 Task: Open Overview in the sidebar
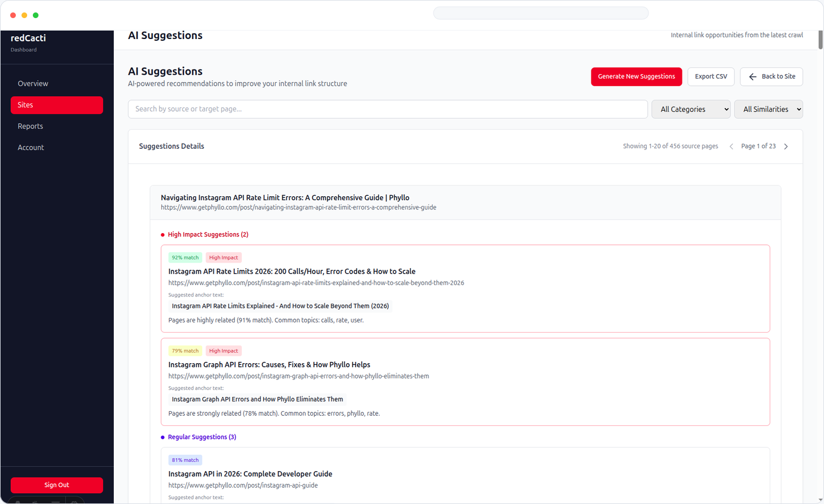[57, 84]
